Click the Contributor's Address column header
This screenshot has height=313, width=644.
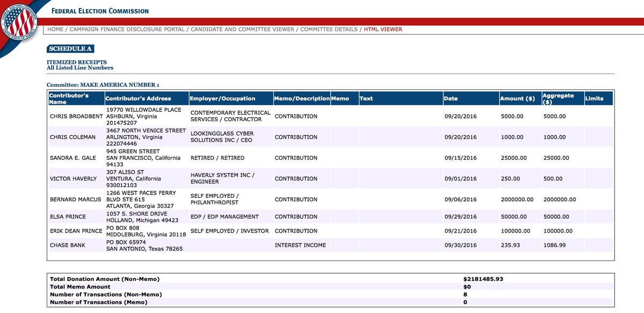[146, 98]
